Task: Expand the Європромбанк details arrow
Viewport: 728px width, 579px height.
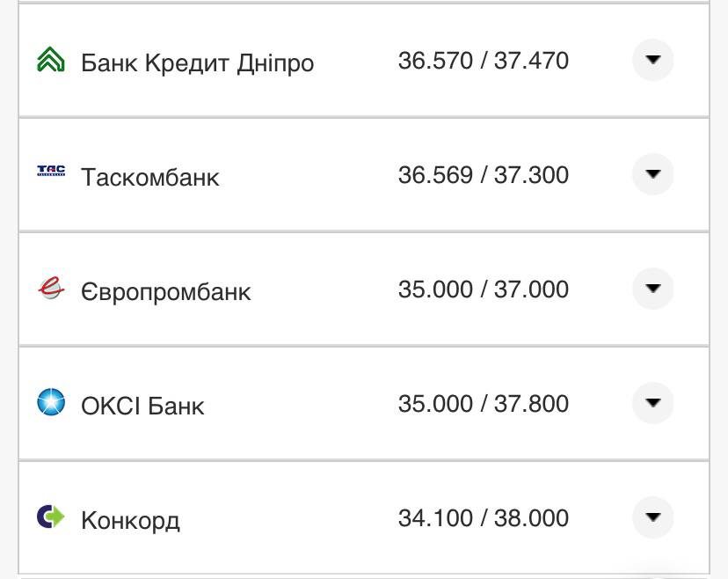Action: 652,289
